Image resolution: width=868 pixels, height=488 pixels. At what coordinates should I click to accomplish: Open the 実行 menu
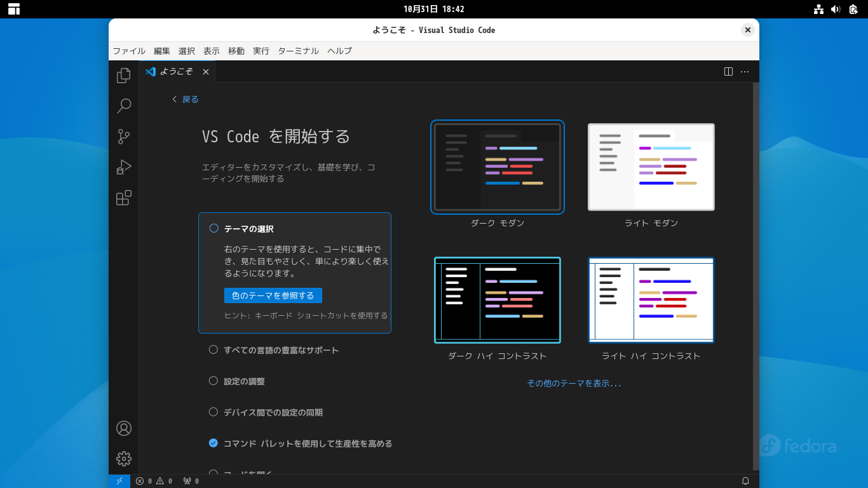coord(261,51)
